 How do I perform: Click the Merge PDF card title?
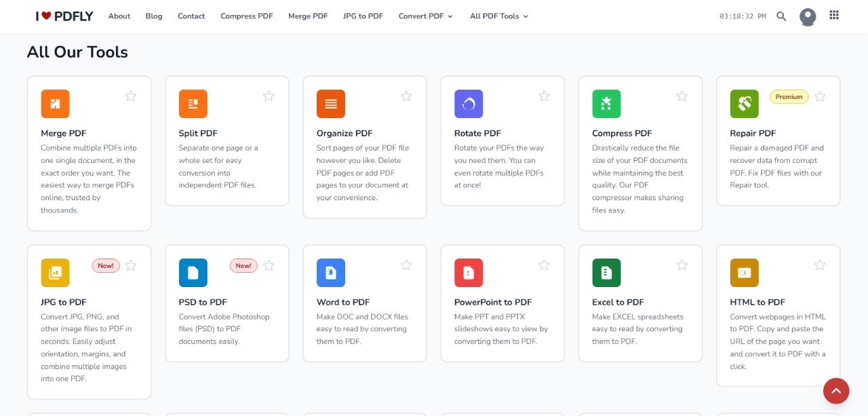coord(64,133)
